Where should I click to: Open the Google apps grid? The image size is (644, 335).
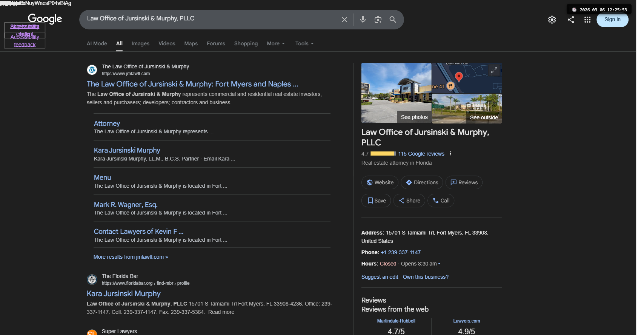click(587, 20)
